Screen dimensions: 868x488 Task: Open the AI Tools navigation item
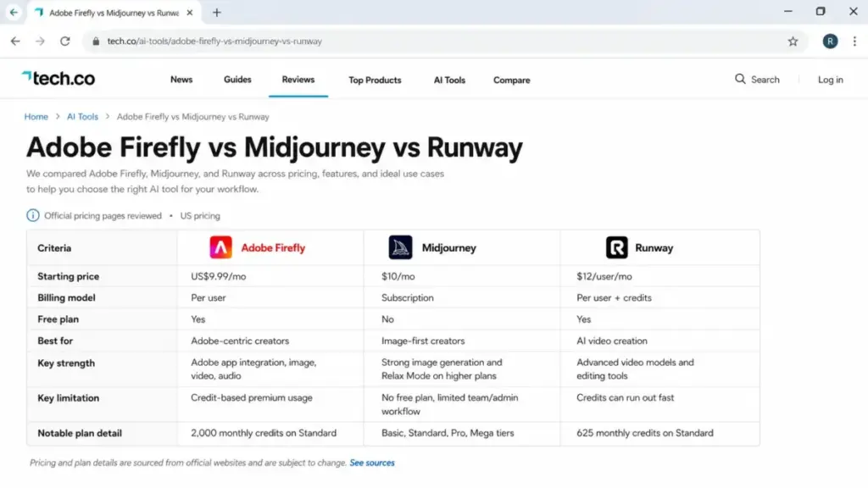pyautogui.click(x=449, y=80)
